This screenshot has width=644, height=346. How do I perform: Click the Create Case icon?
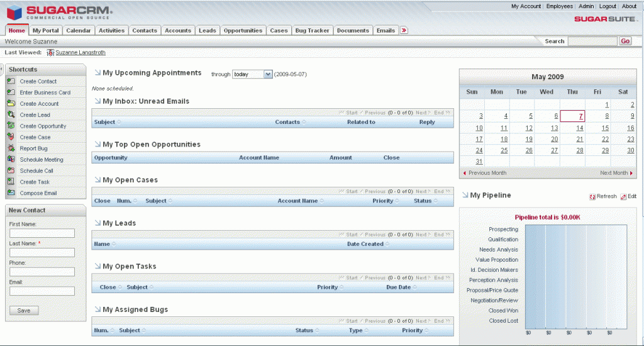(x=11, y=137)
